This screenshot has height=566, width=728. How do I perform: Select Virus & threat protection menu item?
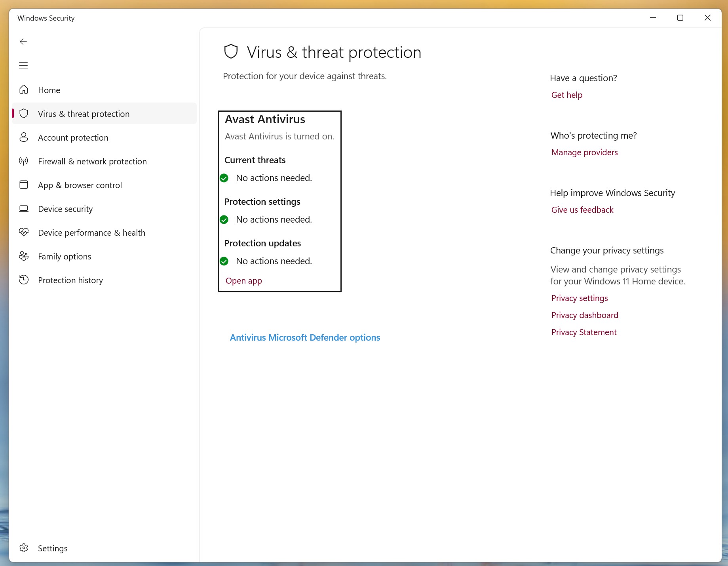tap(105, 114)
